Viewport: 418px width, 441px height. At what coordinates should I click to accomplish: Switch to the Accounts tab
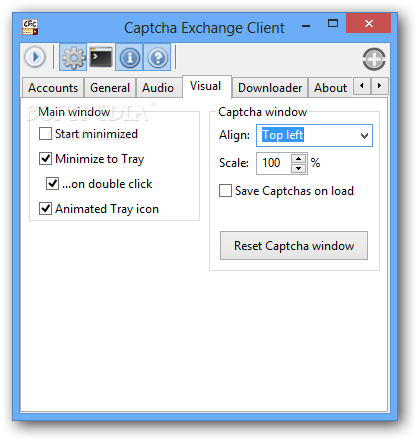click(x=53, y=88)
